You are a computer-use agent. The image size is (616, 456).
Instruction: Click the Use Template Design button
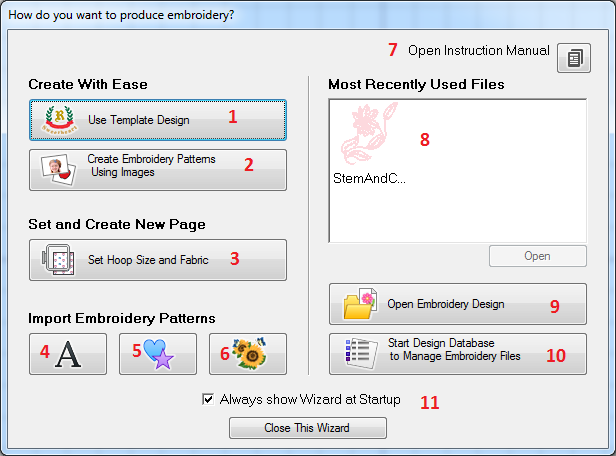pyautogui.click(x=158, y=120)
